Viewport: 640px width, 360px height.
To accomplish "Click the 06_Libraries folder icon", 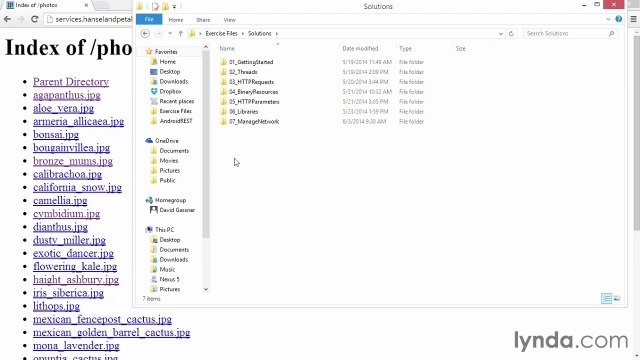I will 223,111.
